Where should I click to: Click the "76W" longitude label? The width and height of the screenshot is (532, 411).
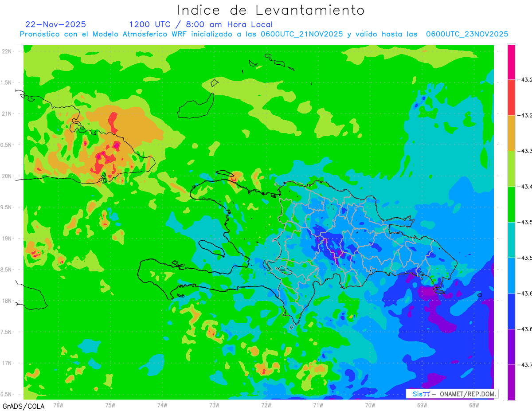[58, 405]
